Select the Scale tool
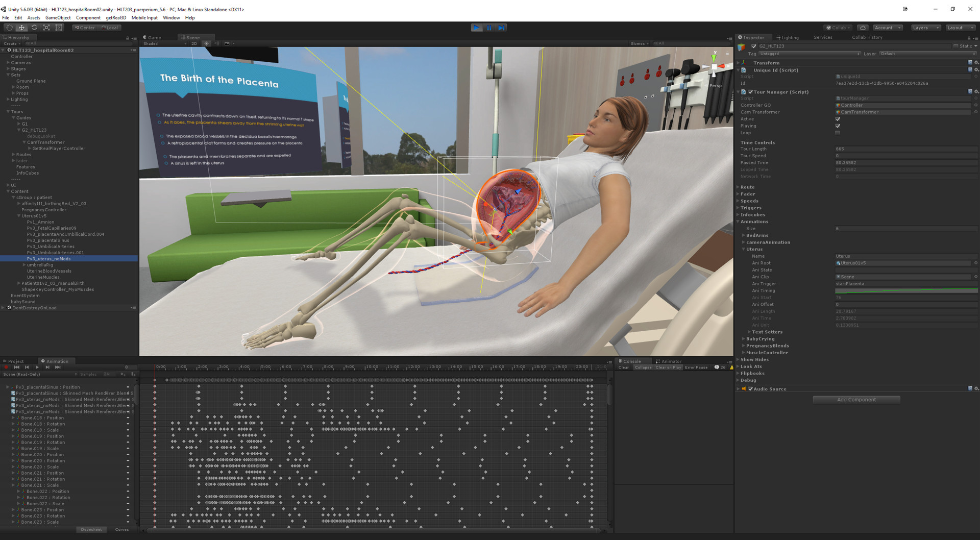980x540 pixels. [46, 28]
